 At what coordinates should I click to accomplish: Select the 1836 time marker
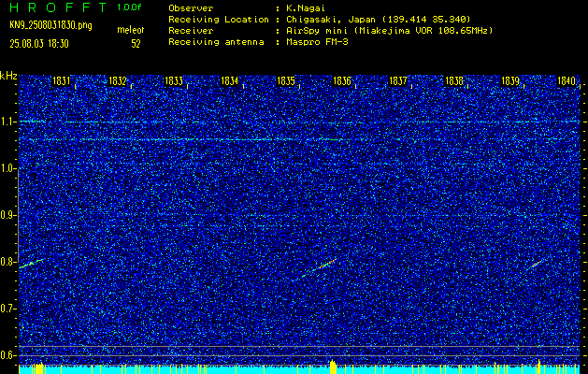(x=342, y=80)
